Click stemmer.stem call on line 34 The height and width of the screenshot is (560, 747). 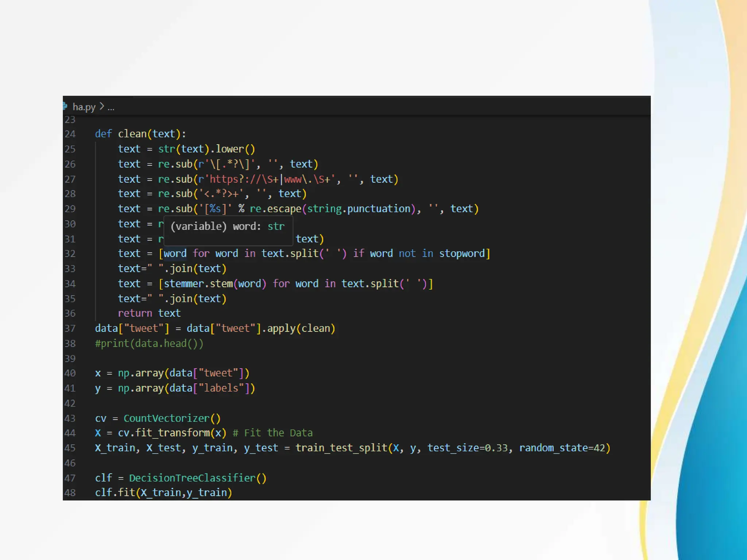198,284
